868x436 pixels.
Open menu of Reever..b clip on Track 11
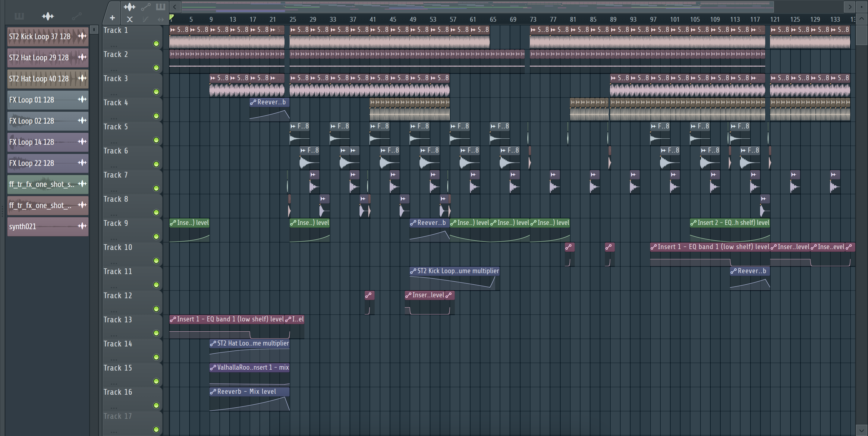(734, 271)
